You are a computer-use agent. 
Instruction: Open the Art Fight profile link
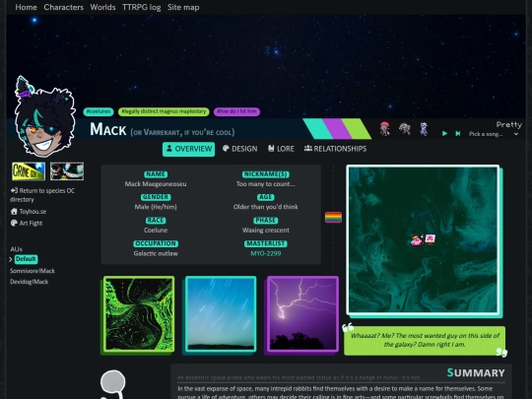click(x=27, y=223)
